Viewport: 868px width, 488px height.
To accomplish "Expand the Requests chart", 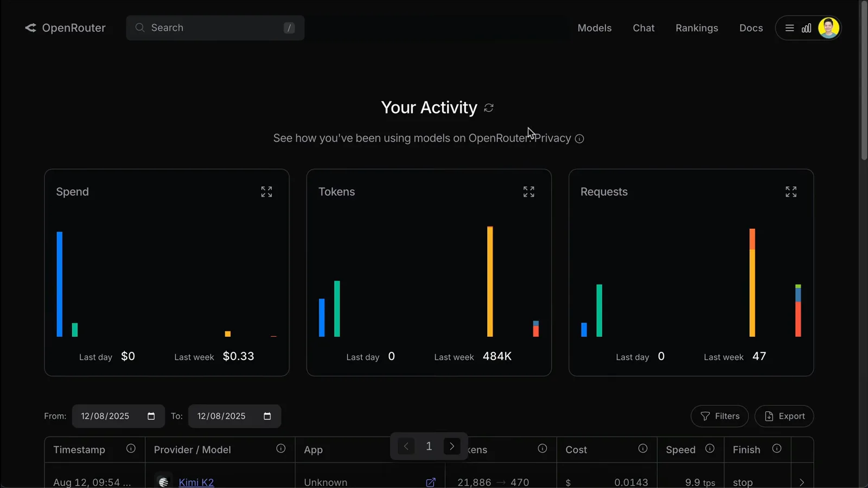I will point(791,192).
